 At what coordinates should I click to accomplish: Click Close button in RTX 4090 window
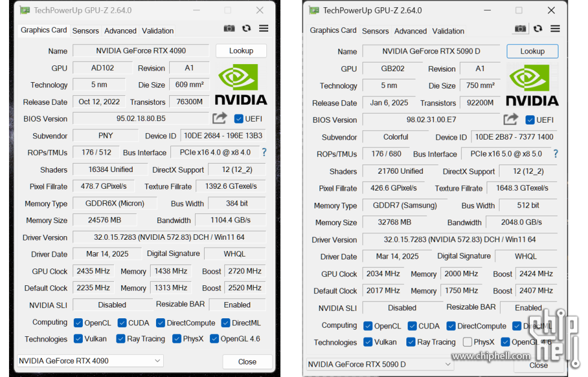[x=247, y=361]
